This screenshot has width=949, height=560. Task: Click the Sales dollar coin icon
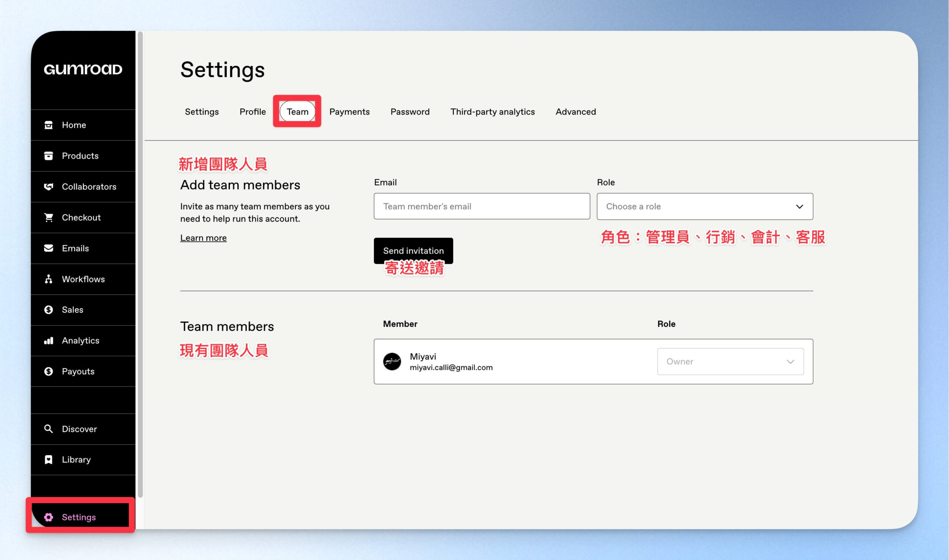(49, 310)
